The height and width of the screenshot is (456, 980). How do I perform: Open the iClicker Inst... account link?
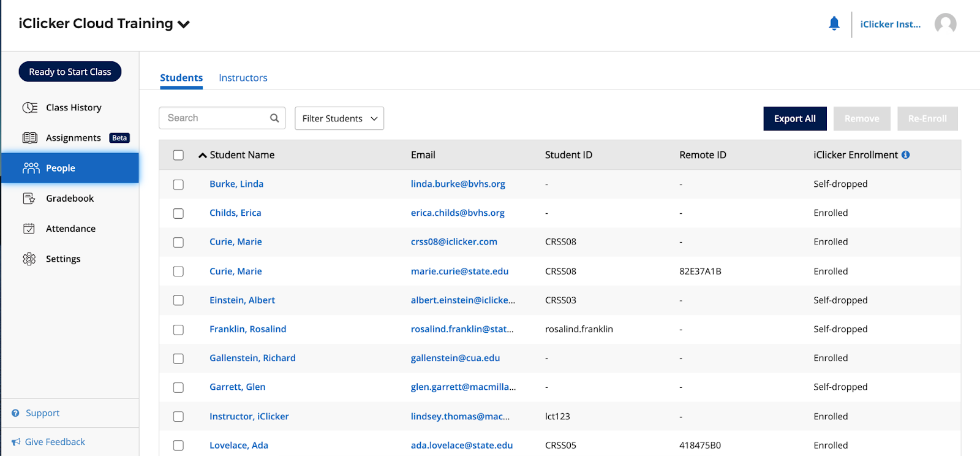coord(890,25)
